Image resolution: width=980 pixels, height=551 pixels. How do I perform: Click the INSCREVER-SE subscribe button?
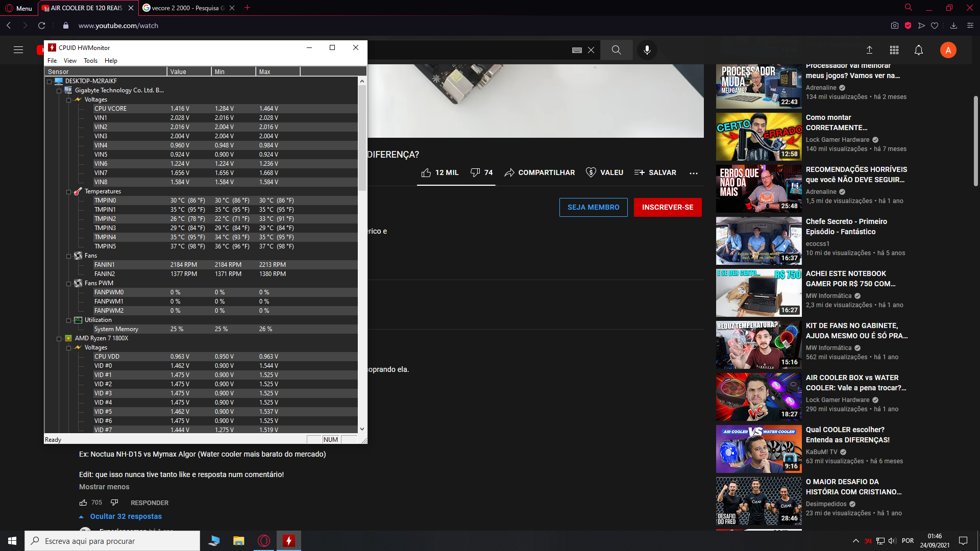(x=668, y=208)
